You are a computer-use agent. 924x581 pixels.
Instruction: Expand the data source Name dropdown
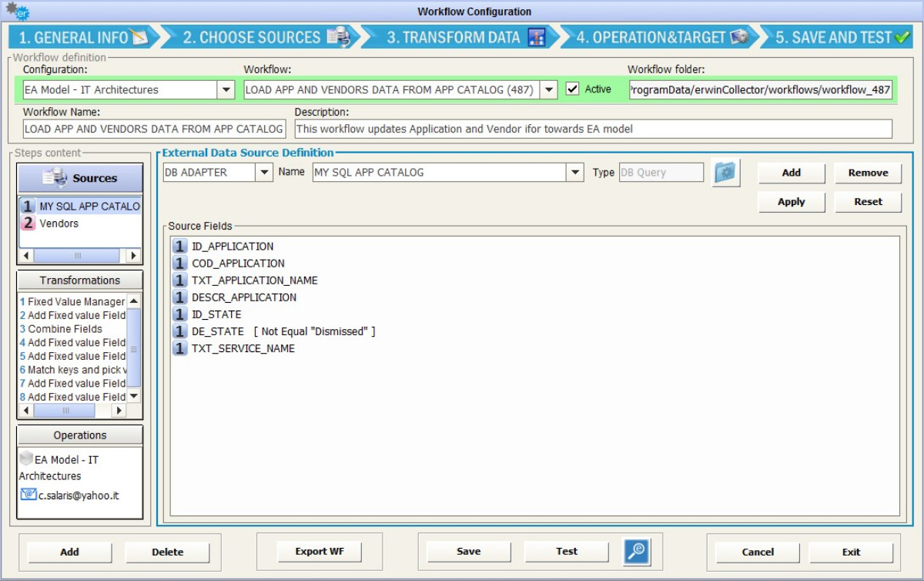(576, 173)
